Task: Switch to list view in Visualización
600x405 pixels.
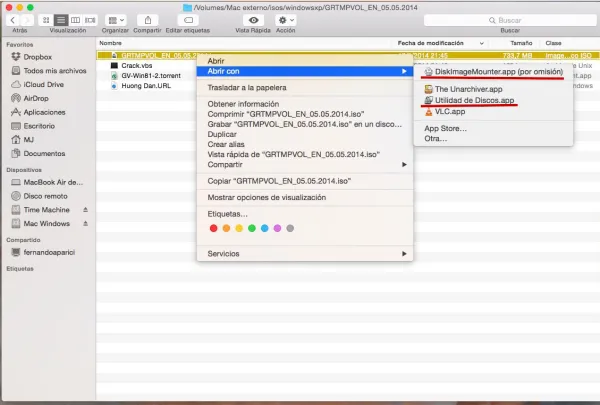Action: coord(61,20)
